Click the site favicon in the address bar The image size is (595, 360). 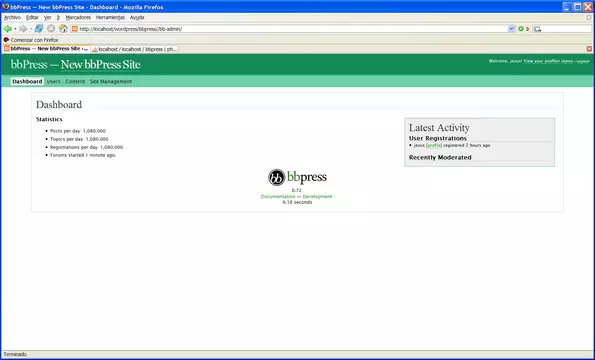coord(75,29)
